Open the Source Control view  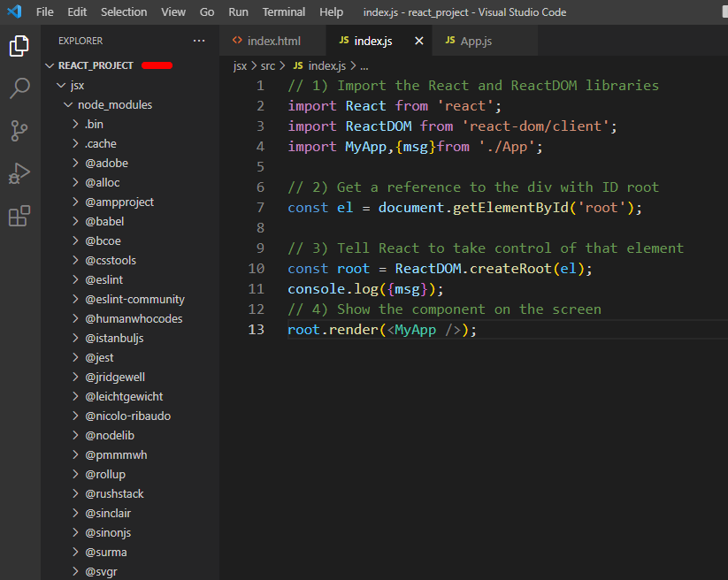19,131
